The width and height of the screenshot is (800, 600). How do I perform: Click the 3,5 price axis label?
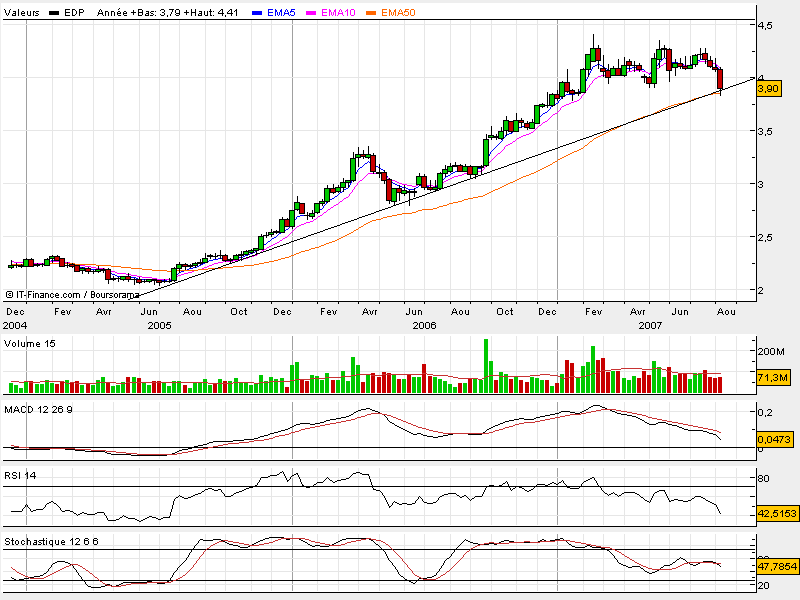pyautogui.click(x=765, y=131)
